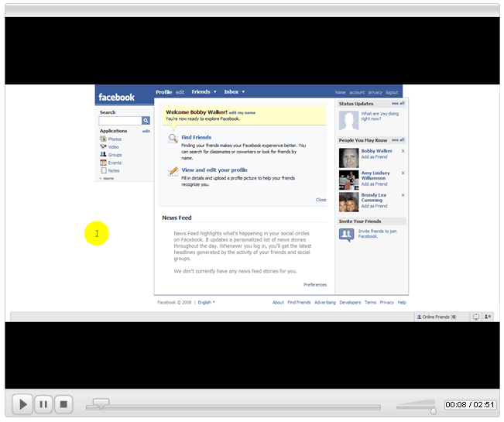Expand the Inbox dropdown arrow
This screenshot has height=422, width=504.
[x=243, y=91]
